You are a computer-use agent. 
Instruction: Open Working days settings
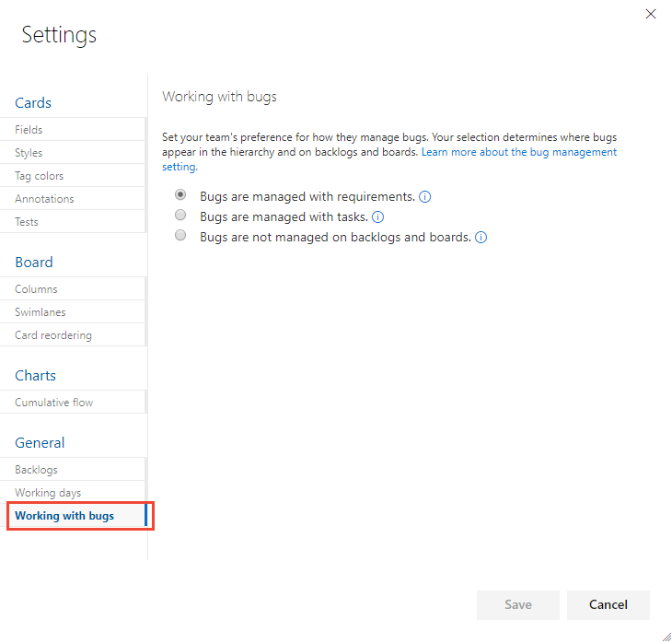click(48, 493)
